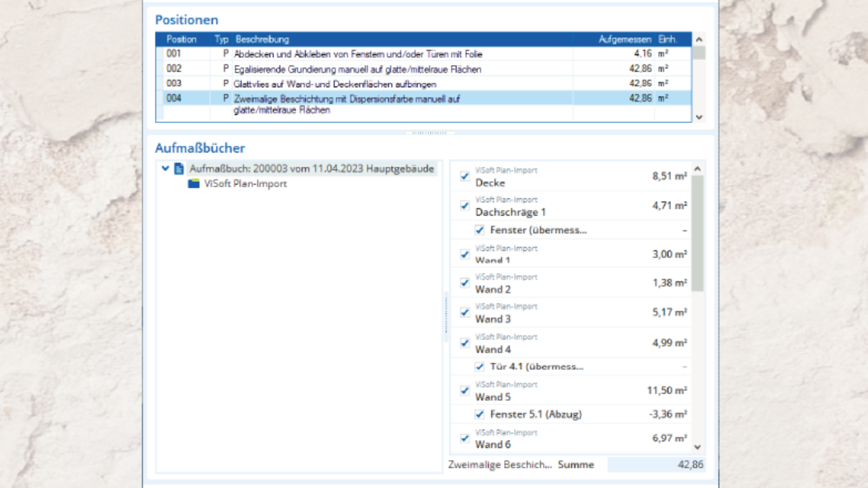868x488 pixels.
Task: Select ViSoft Plan-Import tree entry
Action: [x=245, y=183]
